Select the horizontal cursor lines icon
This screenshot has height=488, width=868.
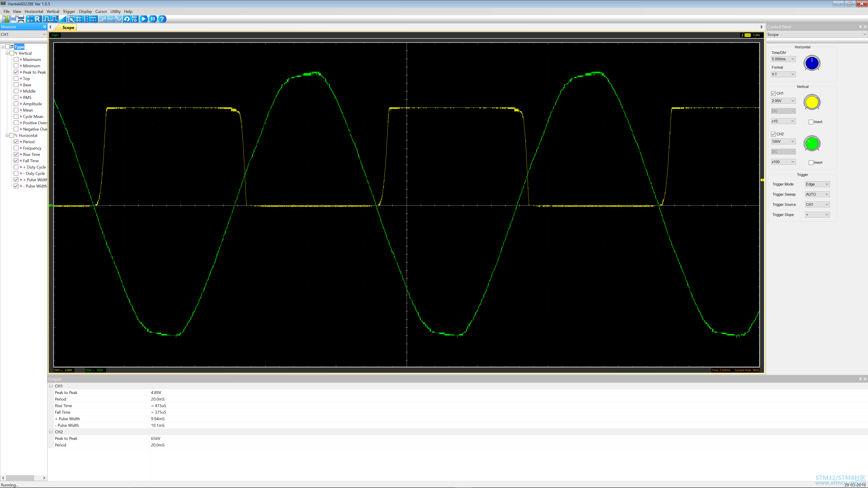point(93,19)
